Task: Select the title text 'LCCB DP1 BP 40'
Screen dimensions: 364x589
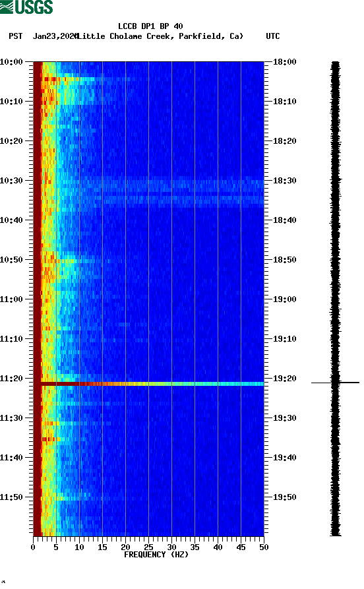Action: click(150, 26)
